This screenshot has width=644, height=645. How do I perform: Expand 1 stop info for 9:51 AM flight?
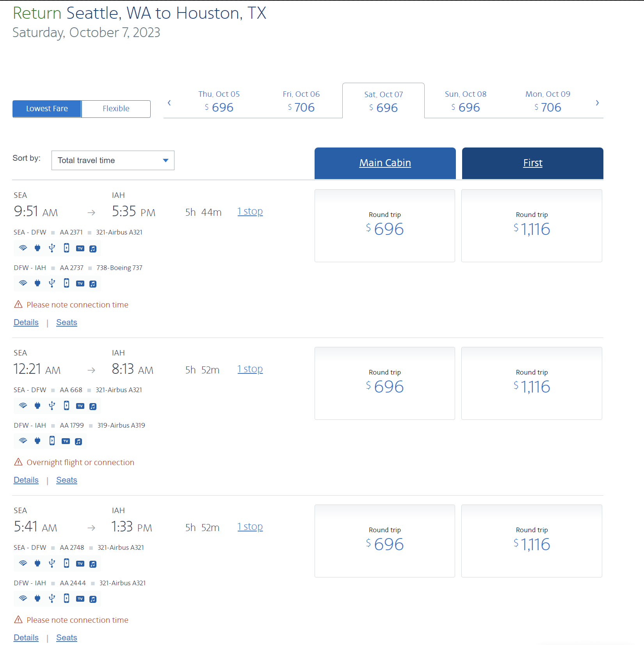coord(250,211)
